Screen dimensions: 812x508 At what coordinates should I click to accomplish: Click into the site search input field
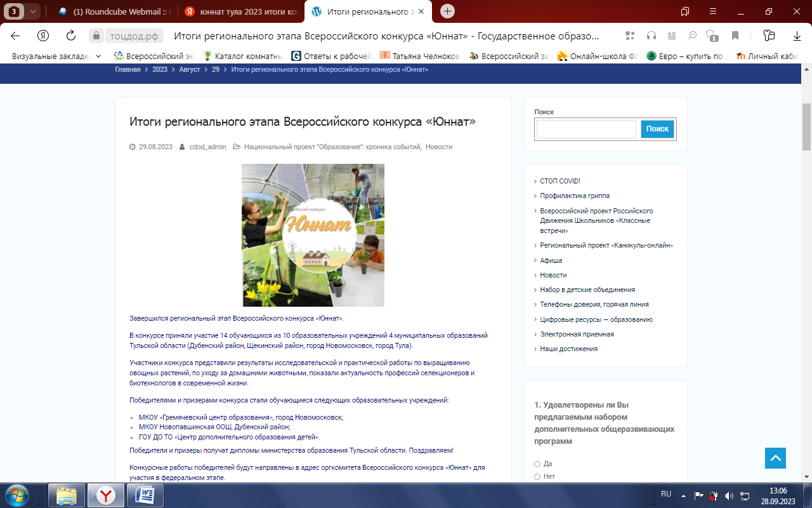tap(586, 129)
